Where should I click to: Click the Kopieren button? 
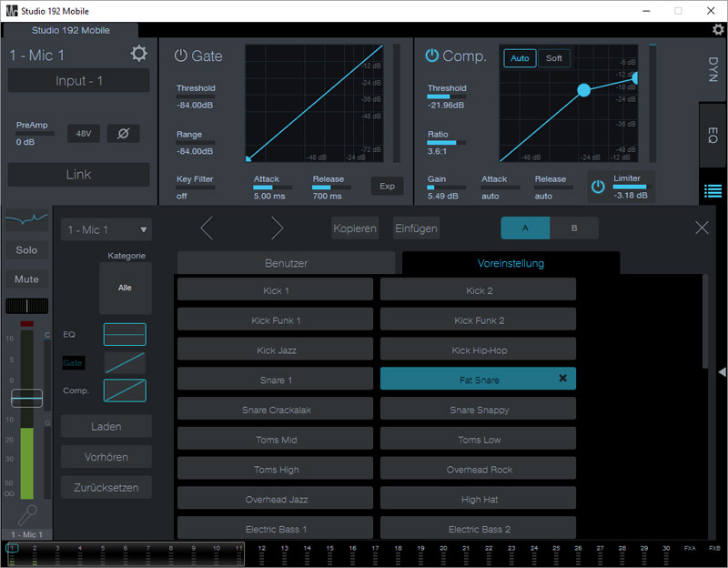(x=355, y=228)
